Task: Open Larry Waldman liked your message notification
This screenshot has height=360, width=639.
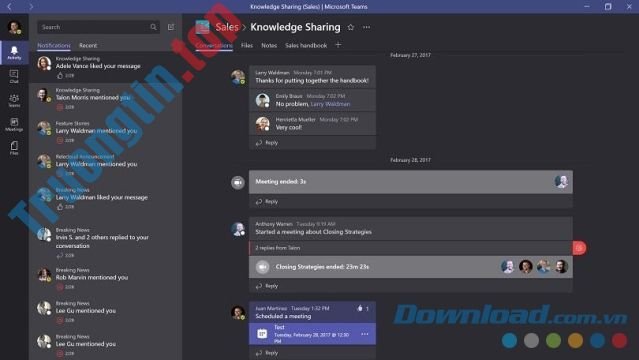Action: 105,199
